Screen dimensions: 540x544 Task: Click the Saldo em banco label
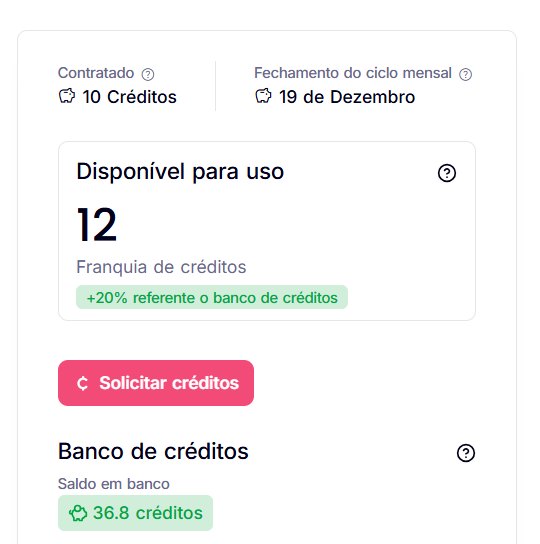[x=113, y=484]
